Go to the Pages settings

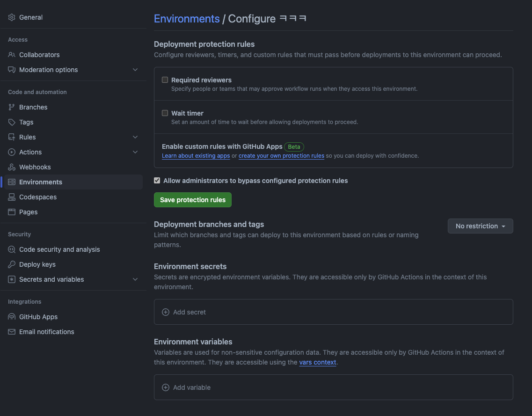28,212
